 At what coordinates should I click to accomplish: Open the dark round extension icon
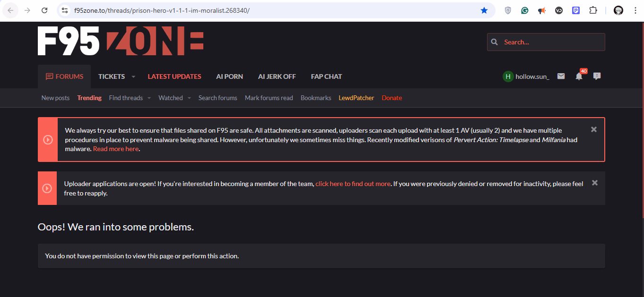tap(559, 10)
